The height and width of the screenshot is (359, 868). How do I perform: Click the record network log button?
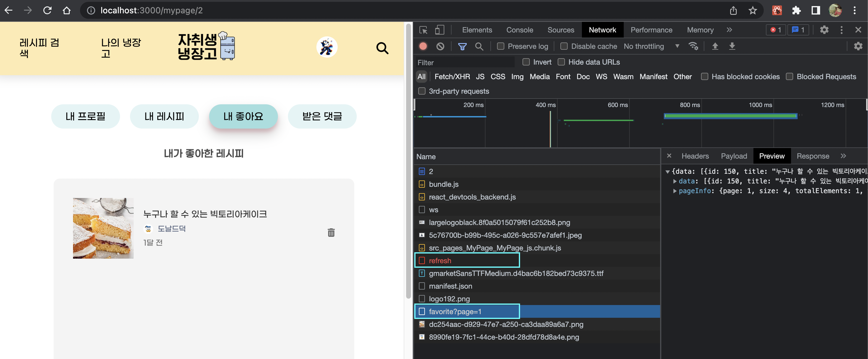[423, 46]
